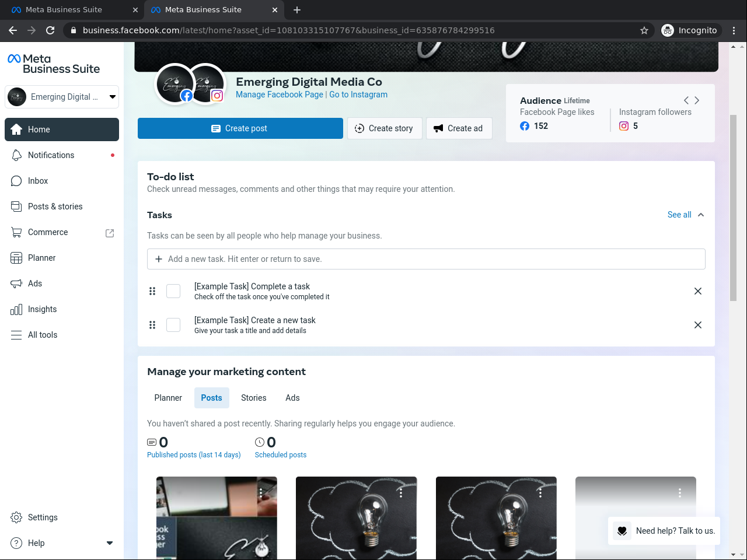This screenshot has height=560, width=747.
Task: Open options menu on fourth post card
Action: 680,493
